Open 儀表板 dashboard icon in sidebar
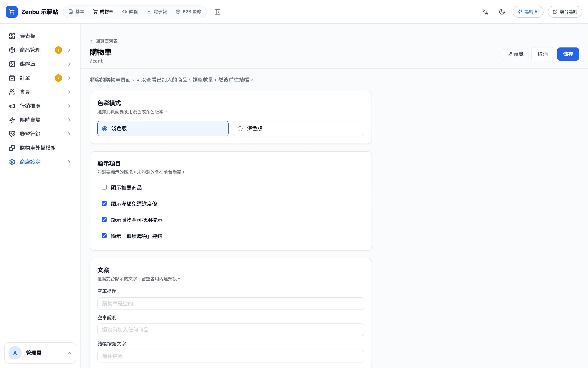 click(12, 36)
